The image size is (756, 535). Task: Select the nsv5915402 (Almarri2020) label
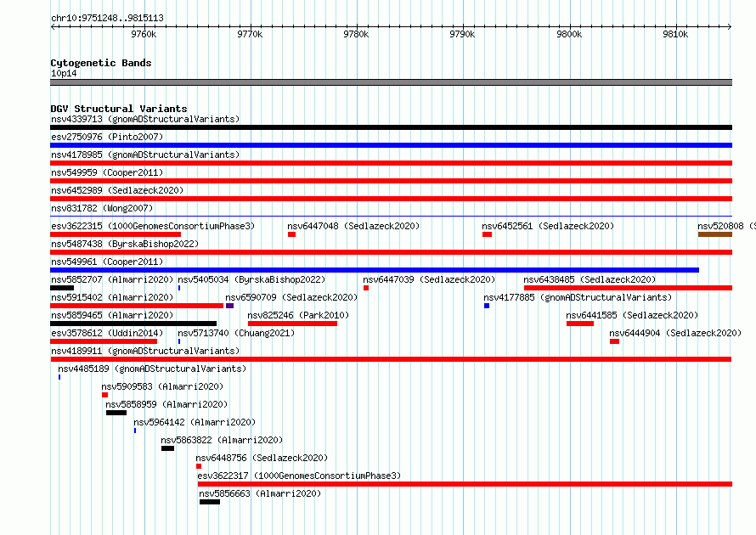click(x=112, y=297)
